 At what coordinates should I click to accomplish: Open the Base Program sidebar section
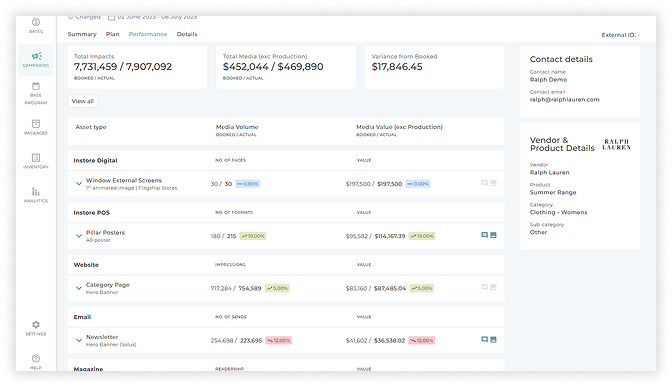pos(36,93)
